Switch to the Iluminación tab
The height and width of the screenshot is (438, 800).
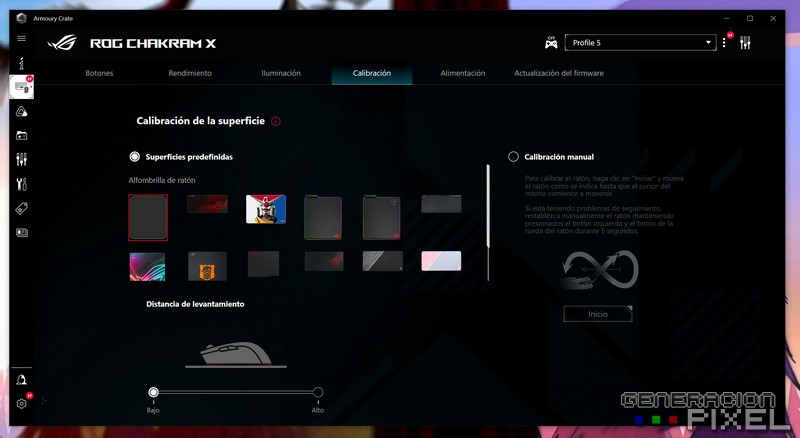click(x=281, y=73)
